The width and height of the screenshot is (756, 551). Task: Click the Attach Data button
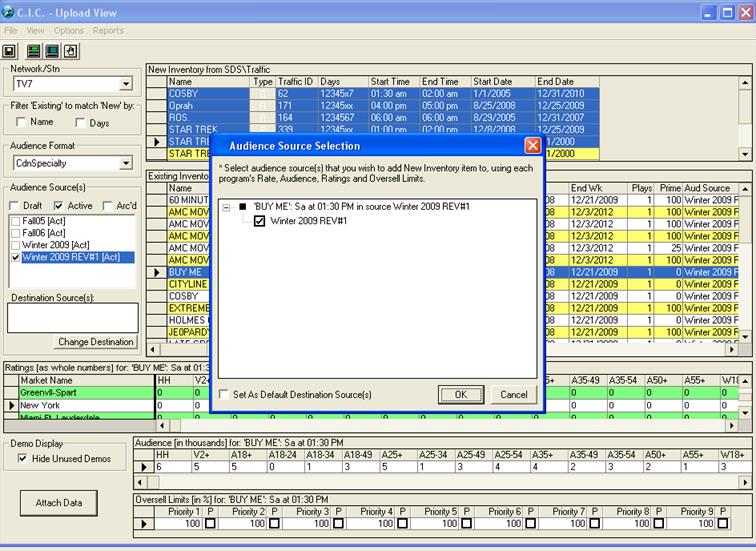click(61, 502)
